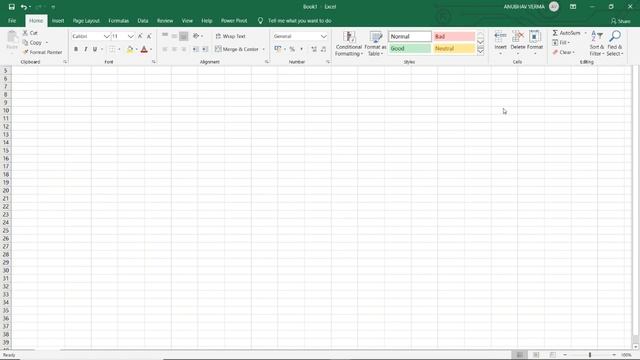Open the General number format dropdown
The height and width of the screenshot is (360, 640).
click(x=324, y=36)
